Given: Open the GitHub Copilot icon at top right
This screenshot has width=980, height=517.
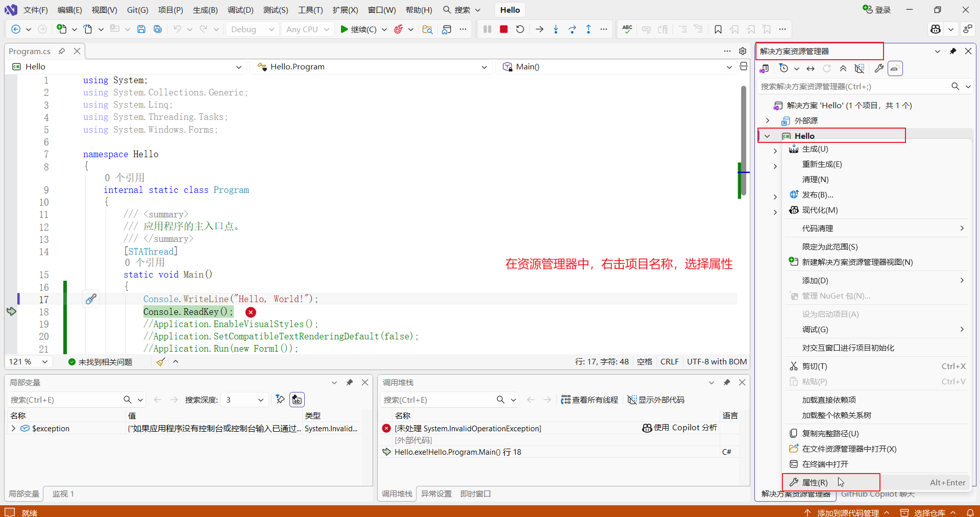Looking at the screenshot, I should point(936,29).
